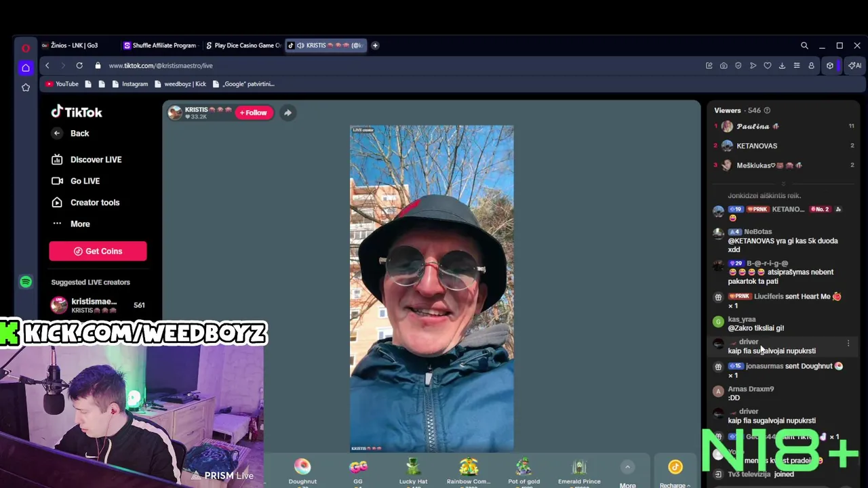Viewport: 868px width, 488px height.
Task: Open the sidebar bookmarks star icon
Action: point(26,87)
